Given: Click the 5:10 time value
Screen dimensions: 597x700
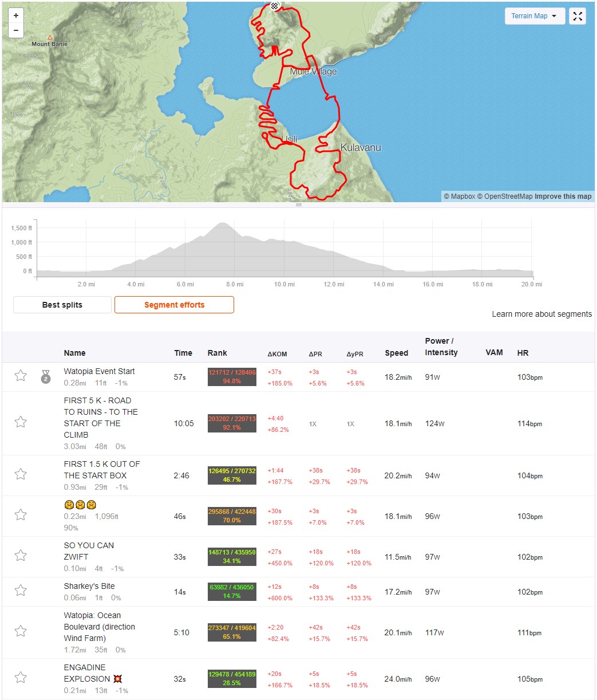Looking at the screenshot, I should (180, 632).
